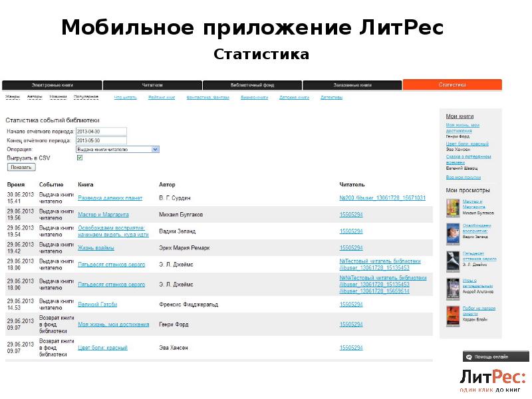Open first Пятьдесят оттенков серого table link

[111, 265]
